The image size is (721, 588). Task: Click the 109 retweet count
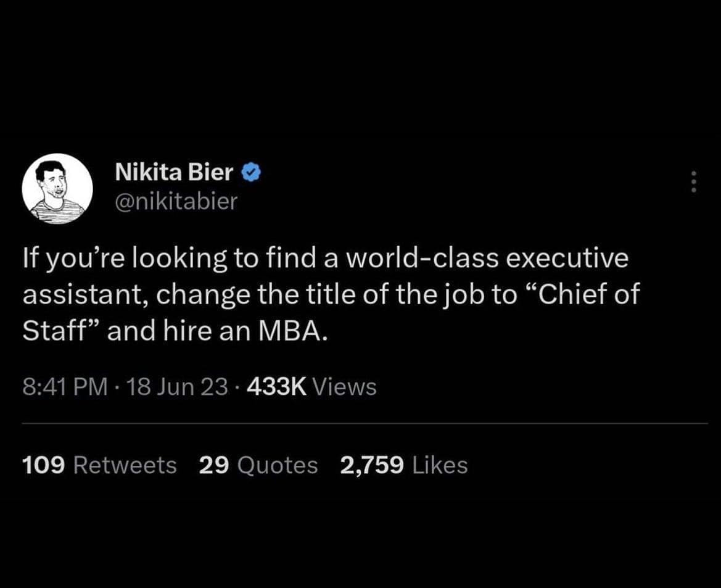(43, 465)
